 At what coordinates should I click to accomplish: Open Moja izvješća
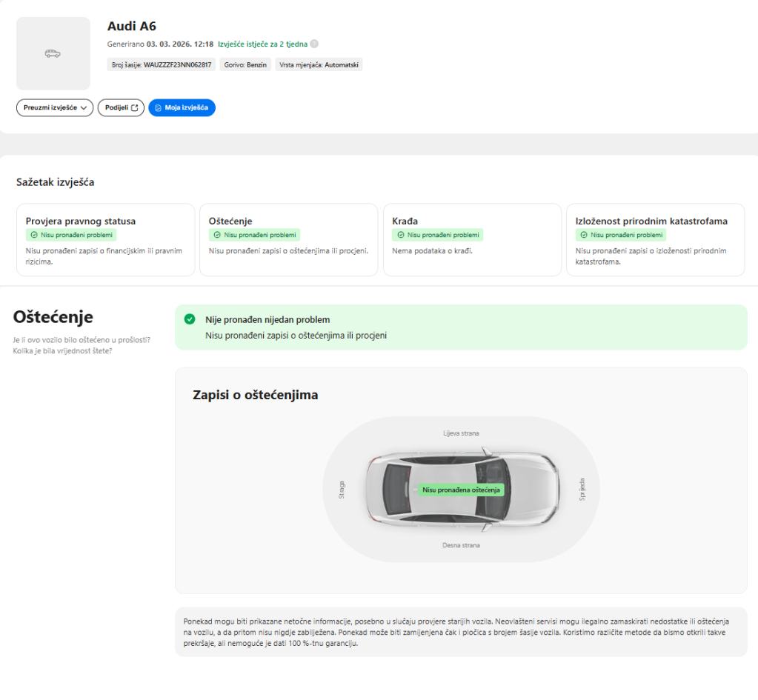click(182, 107)
